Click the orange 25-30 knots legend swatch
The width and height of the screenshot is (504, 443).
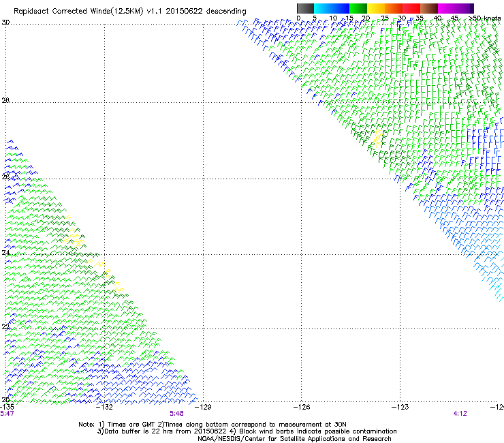(x=394, y=8)
